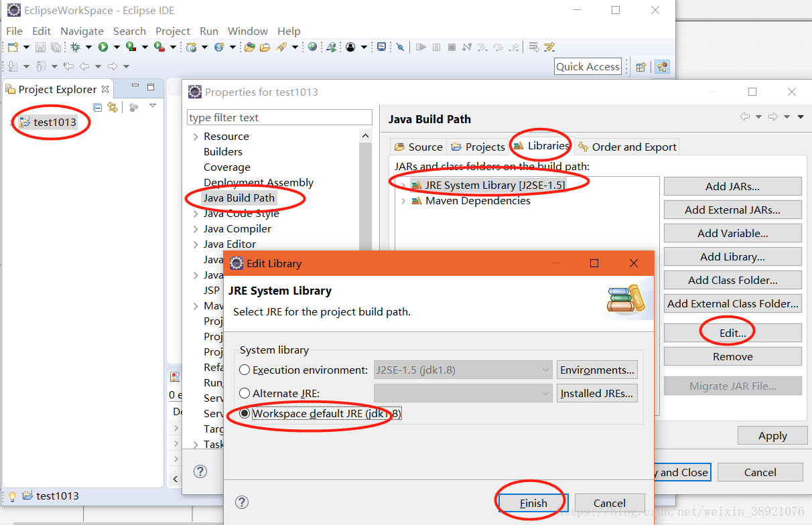Open the Window menu
This screenshot has height=525, width=812.
[x=248, y=31]
